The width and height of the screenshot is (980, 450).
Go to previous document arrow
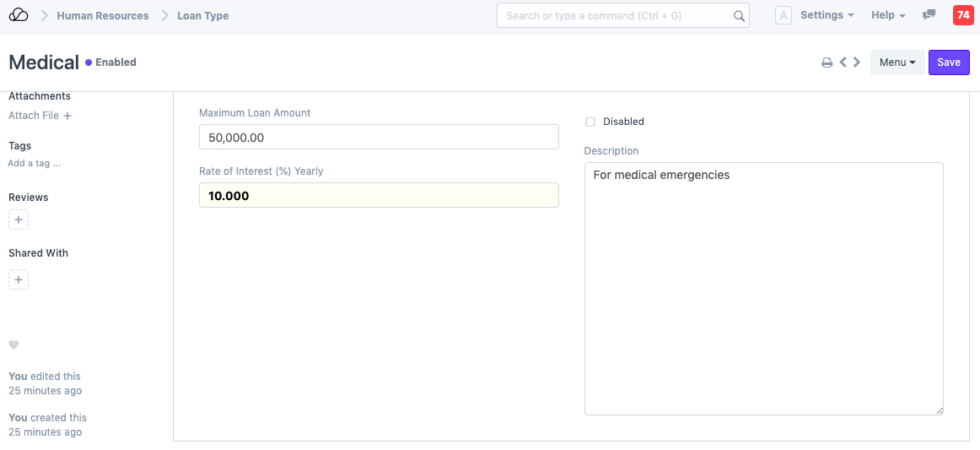coord(843,62)
